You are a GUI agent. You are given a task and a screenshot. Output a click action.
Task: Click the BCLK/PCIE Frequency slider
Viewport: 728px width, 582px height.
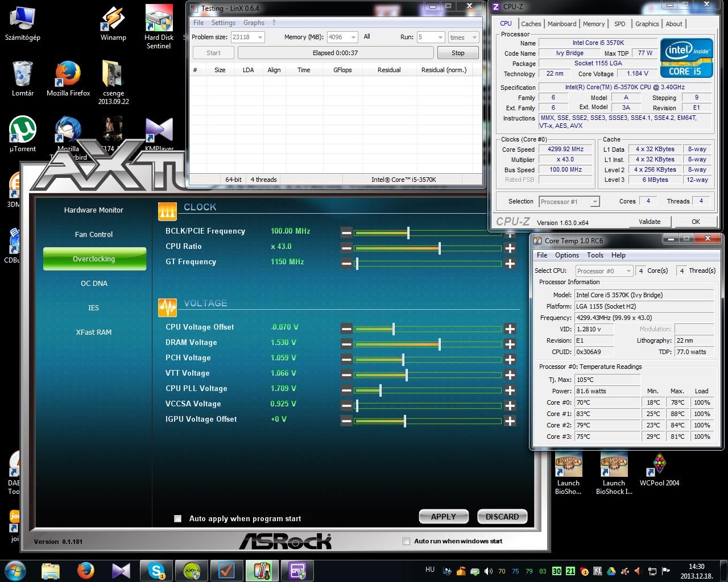coord(428,232)
